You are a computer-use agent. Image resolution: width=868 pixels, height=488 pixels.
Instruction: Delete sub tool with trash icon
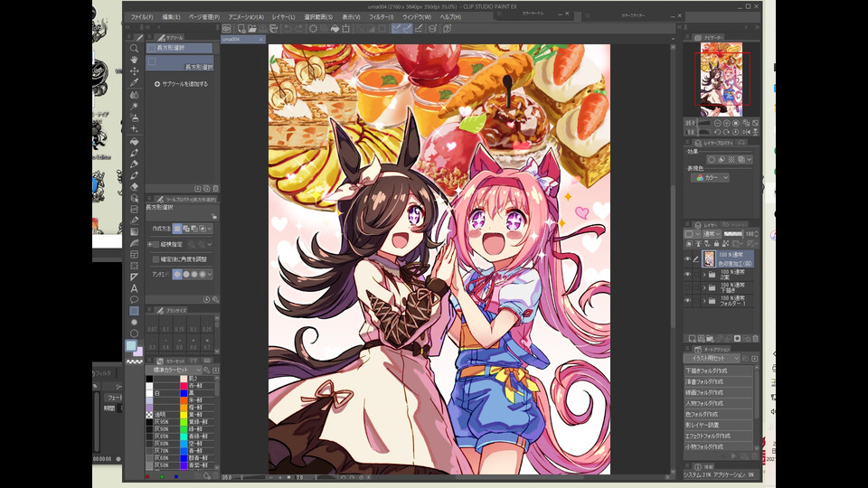click(215, 188)
